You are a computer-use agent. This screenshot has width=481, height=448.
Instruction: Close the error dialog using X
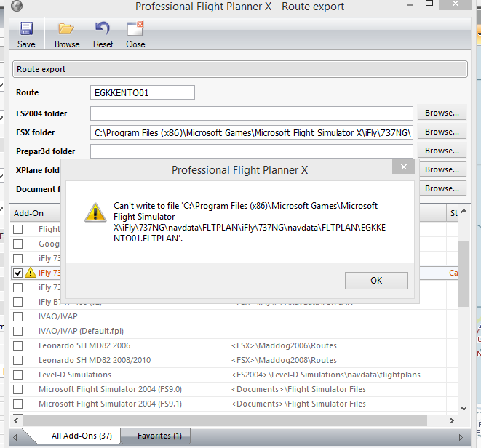403,167
